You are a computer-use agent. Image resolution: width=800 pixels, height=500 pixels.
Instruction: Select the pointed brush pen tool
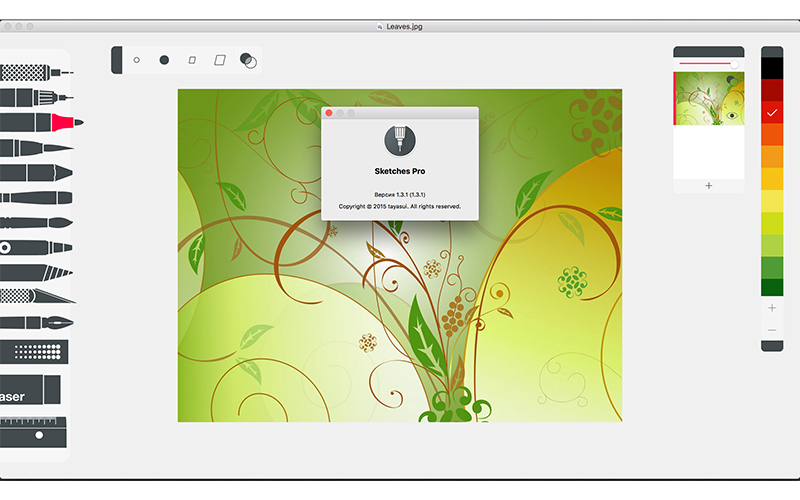click(x=36, y=148)
